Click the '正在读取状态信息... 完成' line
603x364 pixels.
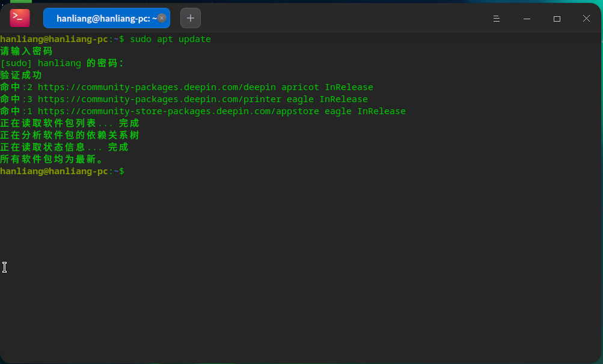pos(64,147)
